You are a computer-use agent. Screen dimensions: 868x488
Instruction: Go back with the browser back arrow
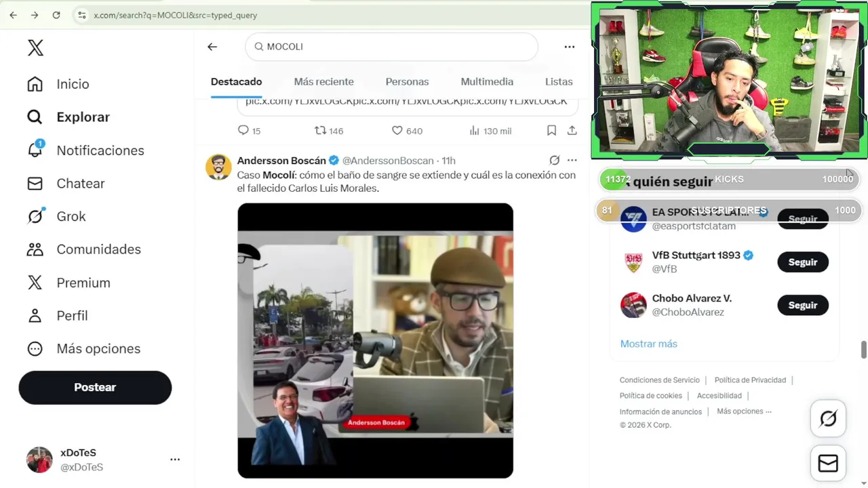click(13, 15)
